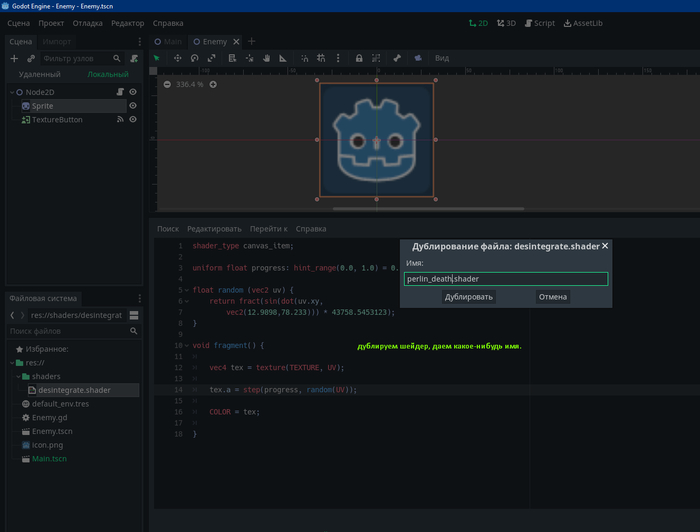The height and width of the screenshot is (532, 700).
Task: Collapse the res:// root folder
Action: 11,363
